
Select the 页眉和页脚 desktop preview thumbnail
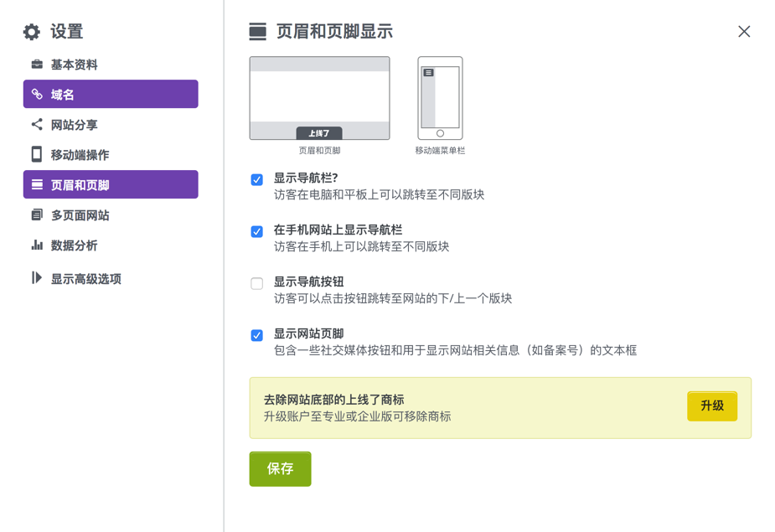(x=319, y=98)
